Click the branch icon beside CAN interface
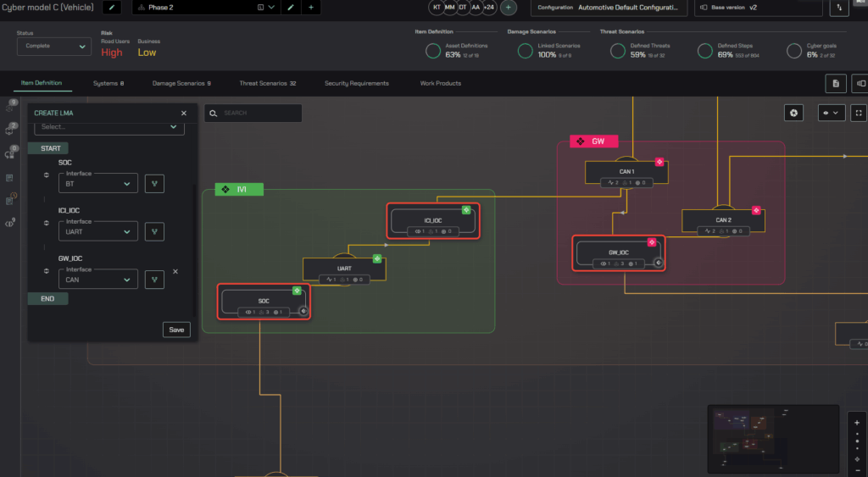This screenshot has height=477, width=868. pyautogui.click(x=154, y=280)
